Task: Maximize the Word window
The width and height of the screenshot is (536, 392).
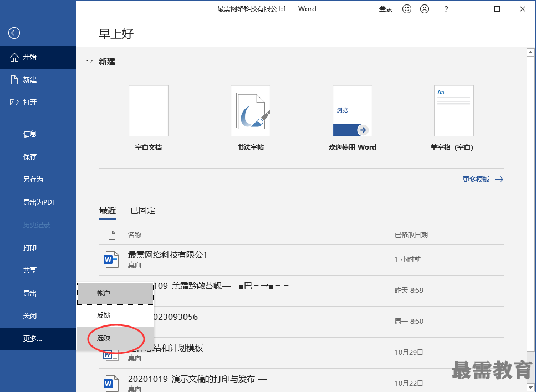Action: (497, 9)
